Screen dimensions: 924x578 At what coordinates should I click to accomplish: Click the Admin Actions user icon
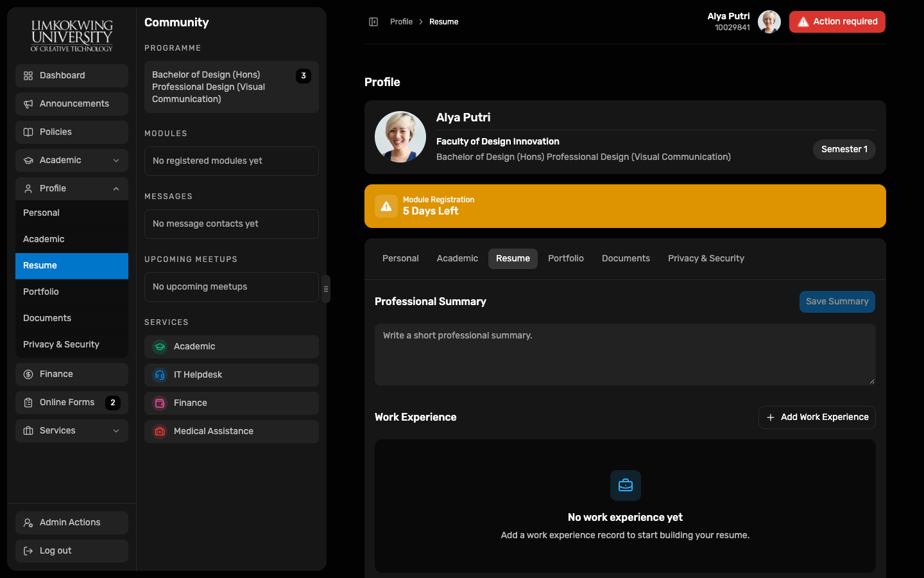[28, 523]
